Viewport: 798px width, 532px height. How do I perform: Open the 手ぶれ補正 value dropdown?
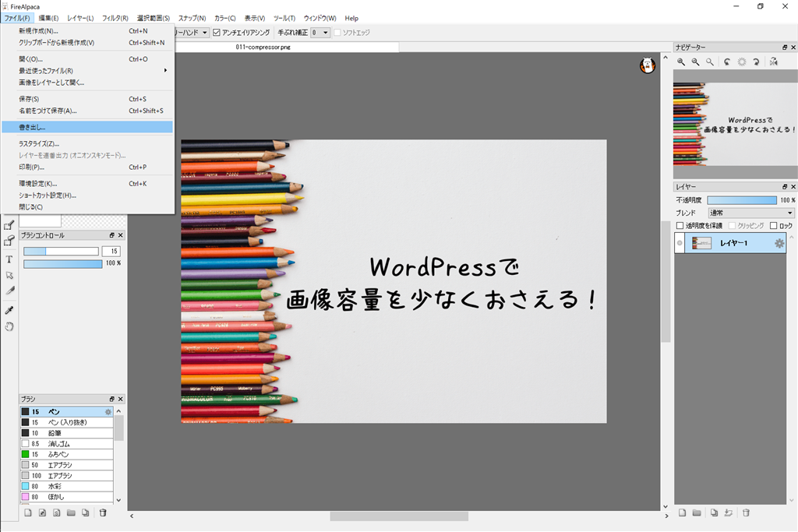(320, 33)
